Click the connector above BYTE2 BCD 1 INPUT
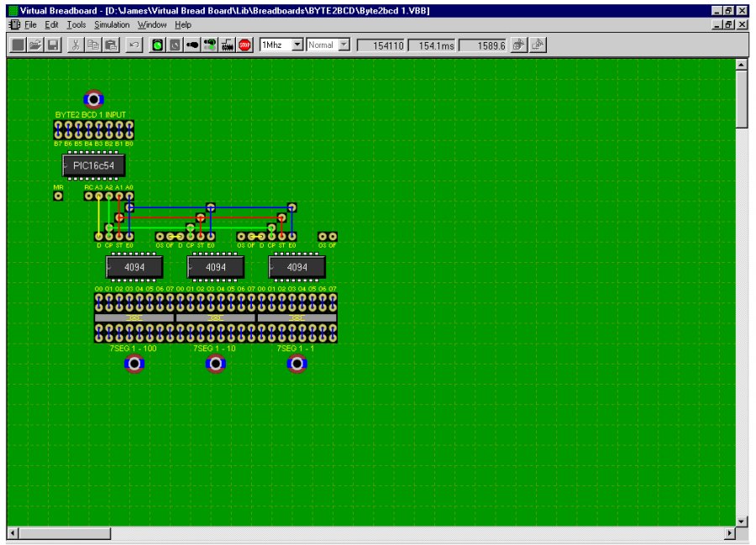 click(x=93, y=99)
